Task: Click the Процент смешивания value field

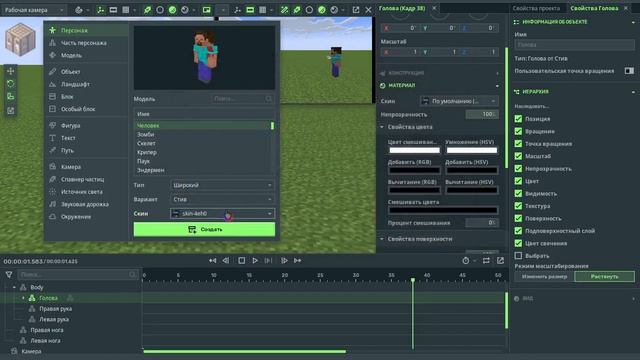Action: click(x=482, y=222)
